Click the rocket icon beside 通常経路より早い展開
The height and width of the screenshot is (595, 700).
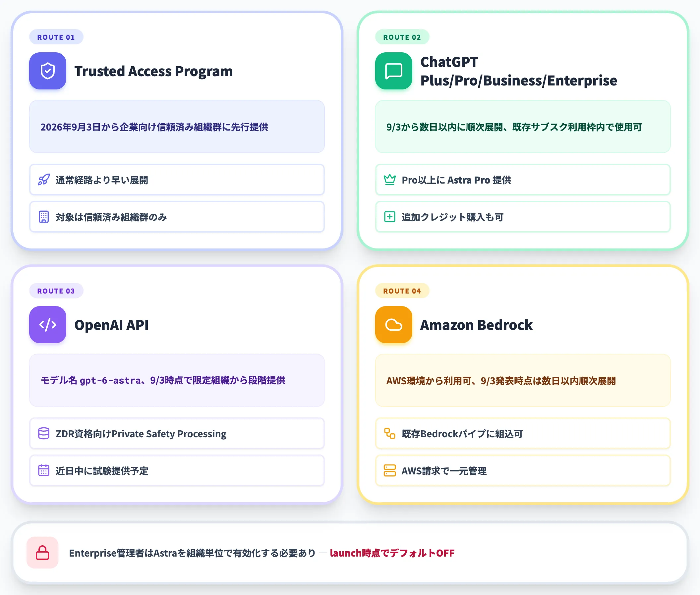pos(44,180)
